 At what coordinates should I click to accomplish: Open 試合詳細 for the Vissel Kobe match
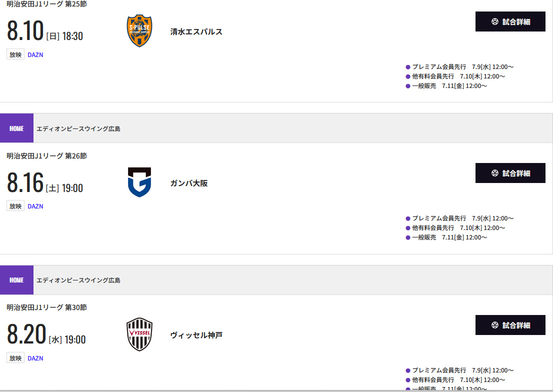(x=510, y=325)
